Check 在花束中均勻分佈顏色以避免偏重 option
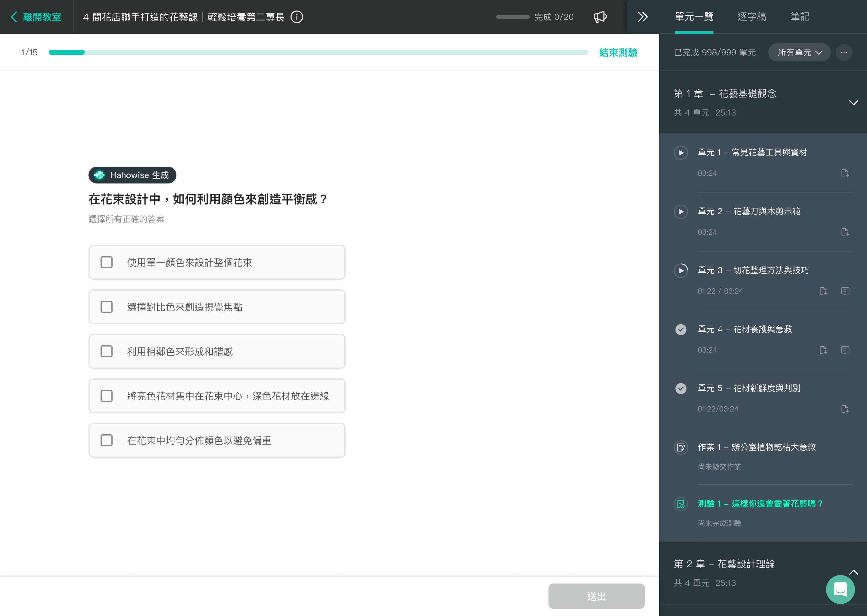 tap(107, 440)
